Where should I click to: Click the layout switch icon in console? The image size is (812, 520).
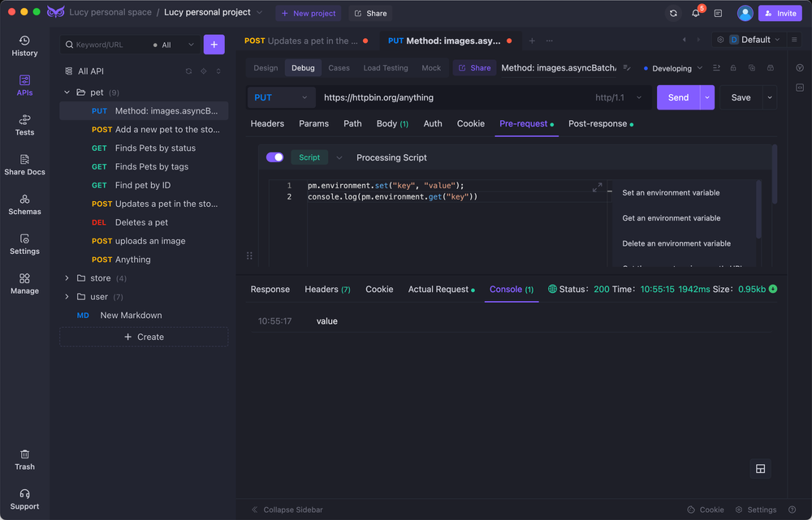pyautogui.click(x=760, y=469)
